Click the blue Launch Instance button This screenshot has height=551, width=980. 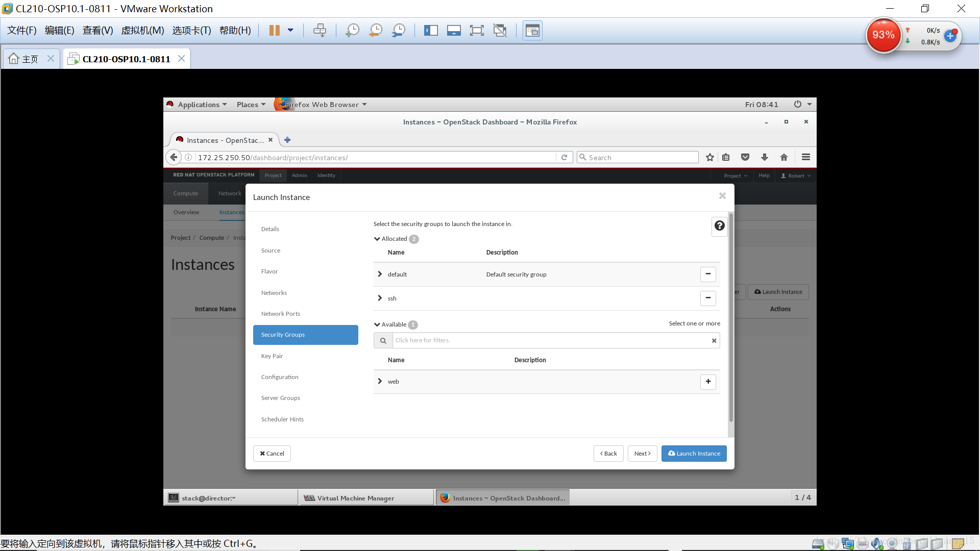click(x=694, y=453)
